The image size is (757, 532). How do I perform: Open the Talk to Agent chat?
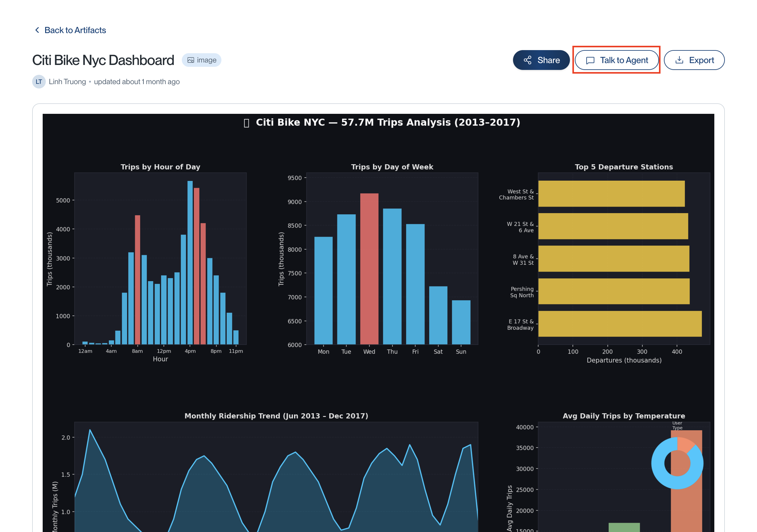[617, 60]
